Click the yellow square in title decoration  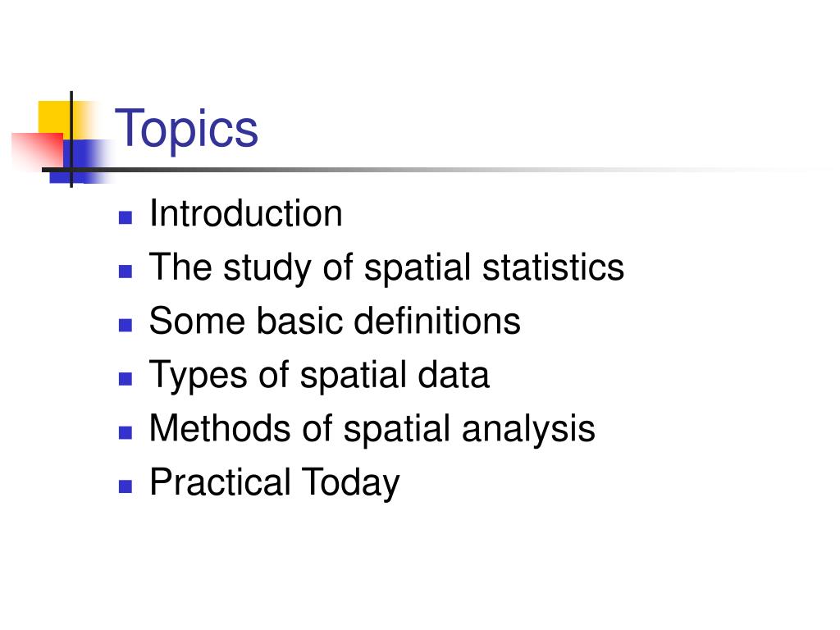pos(54,117)
